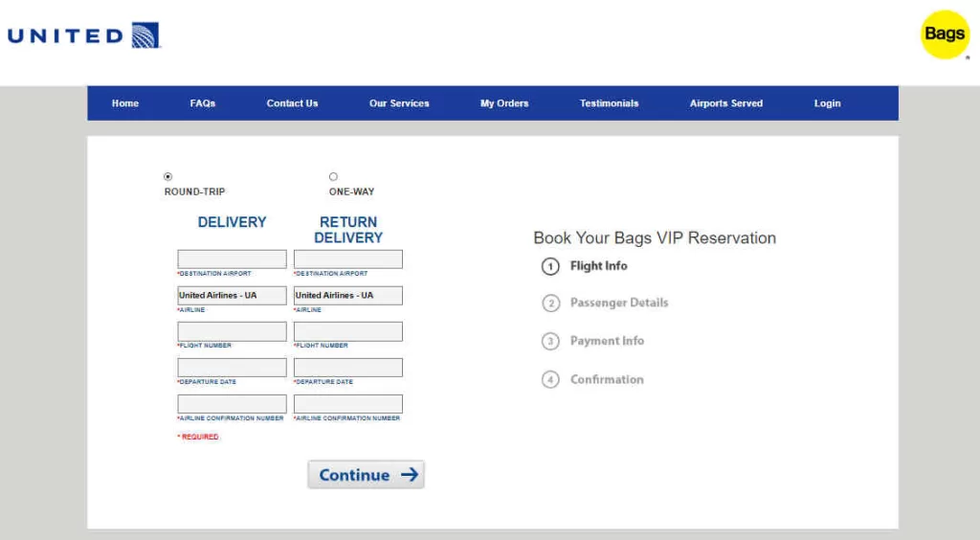
Task: Focus the Delivery airline confirmation number field
Action: click(x=232, y=404)
